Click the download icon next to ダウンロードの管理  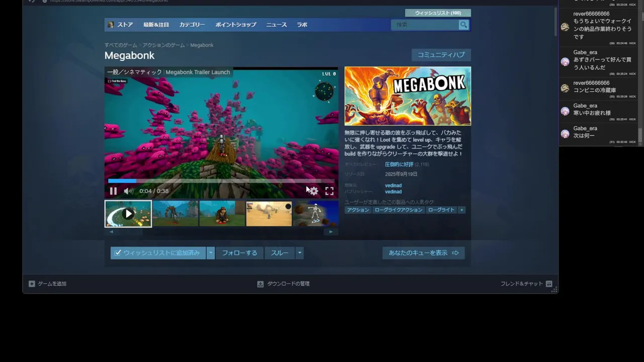(260, 284)
